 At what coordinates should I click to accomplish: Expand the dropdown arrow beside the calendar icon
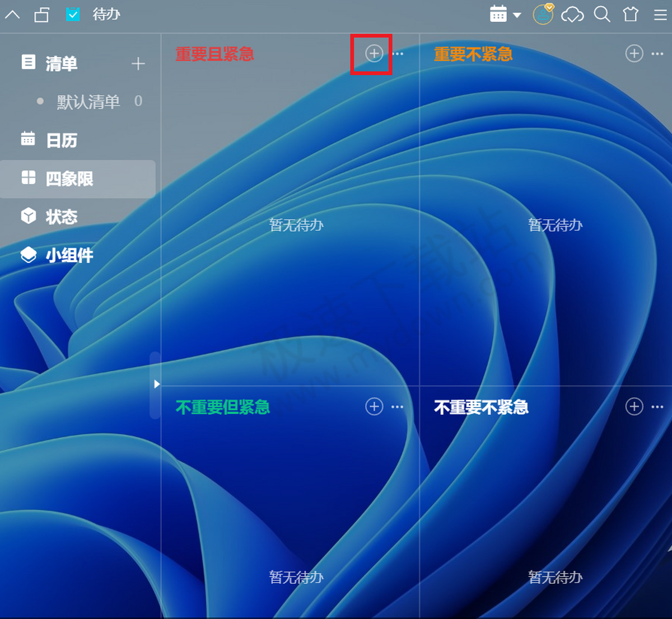[517, 15]
